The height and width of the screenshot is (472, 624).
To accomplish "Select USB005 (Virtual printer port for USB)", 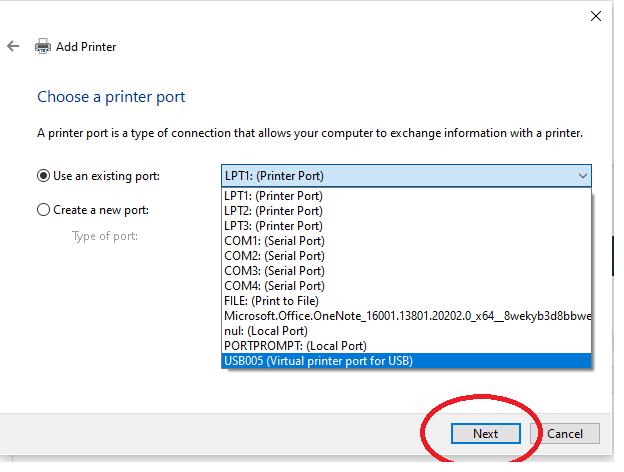I will point(318,361).
